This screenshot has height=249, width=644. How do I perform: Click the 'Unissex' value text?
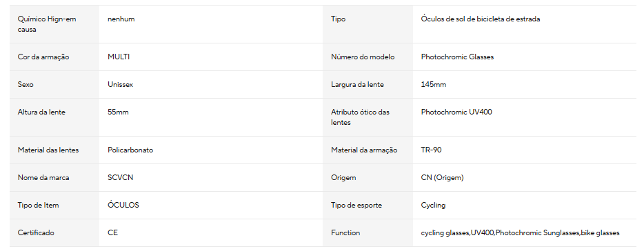121,85
